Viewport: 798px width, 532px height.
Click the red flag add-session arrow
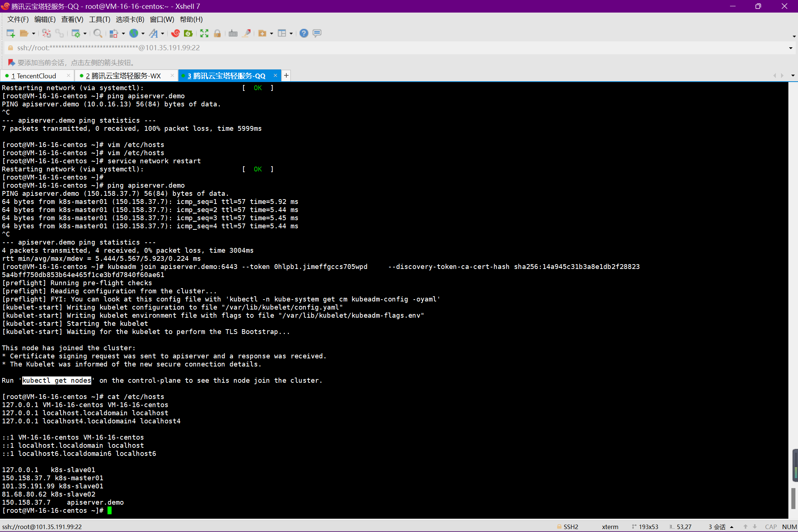pos(11,62)
